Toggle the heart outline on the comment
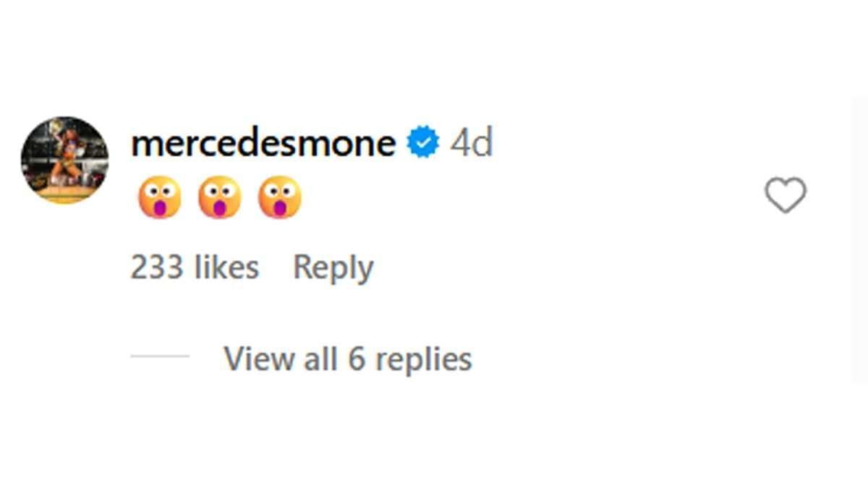Viewport: 868px width, 488px height. coord(785,195)
